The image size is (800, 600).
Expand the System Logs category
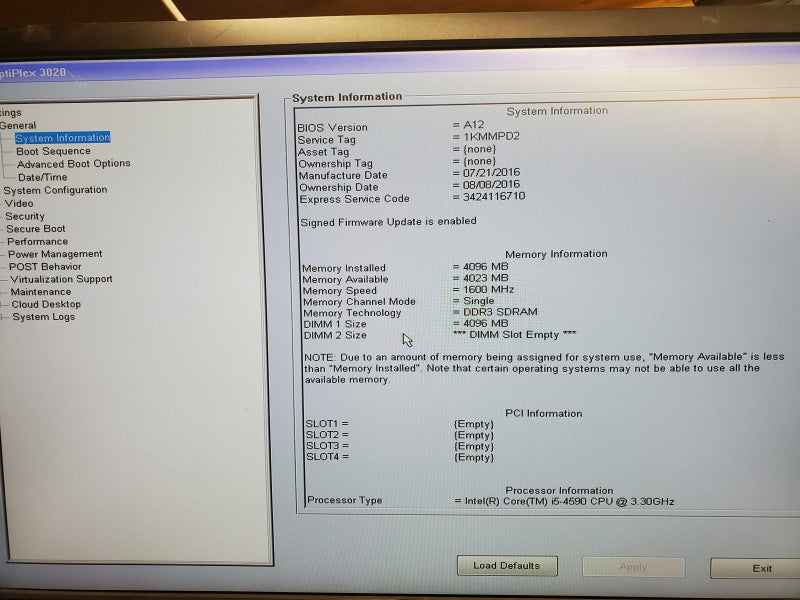[43, 317]
